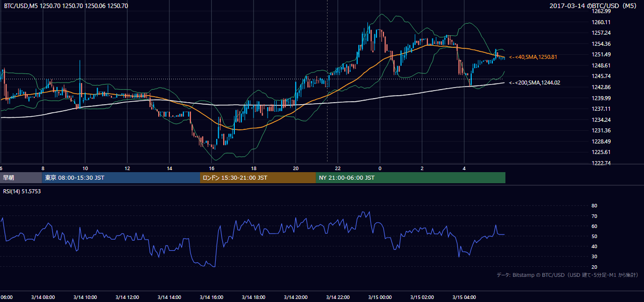Click RSI axis level 50
644x302 pixels.
coord(594,236)
